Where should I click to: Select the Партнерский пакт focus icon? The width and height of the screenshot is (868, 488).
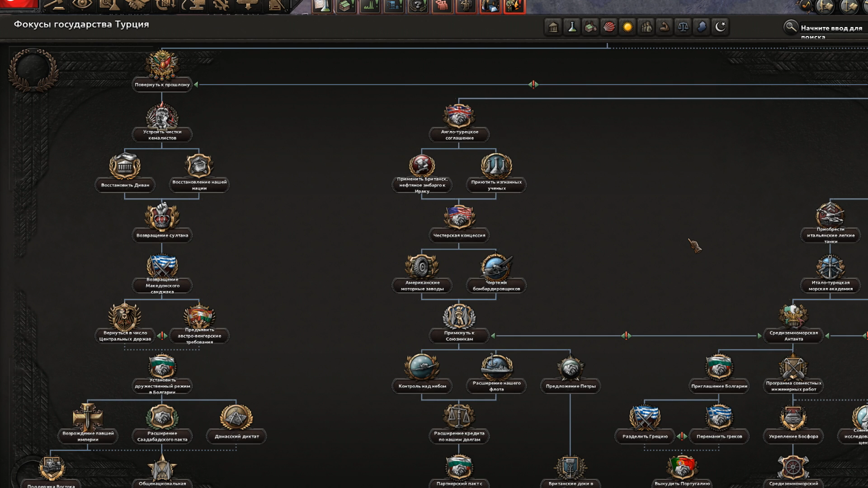coord(459,466)
